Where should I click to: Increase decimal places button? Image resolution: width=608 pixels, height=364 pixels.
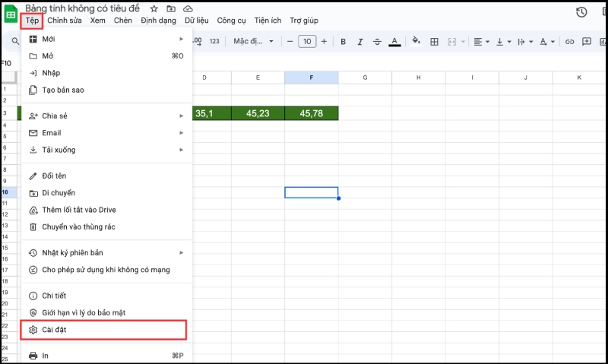tap(197, 41)
